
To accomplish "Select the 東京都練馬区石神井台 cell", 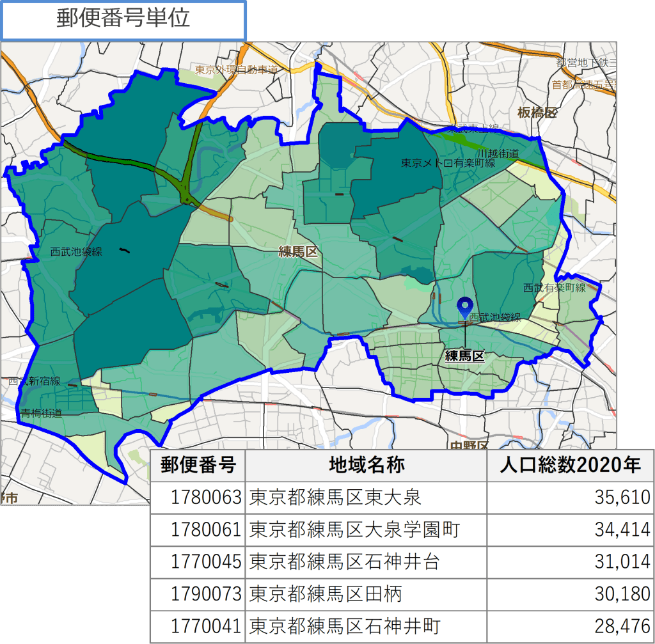I will pos(366,562).
